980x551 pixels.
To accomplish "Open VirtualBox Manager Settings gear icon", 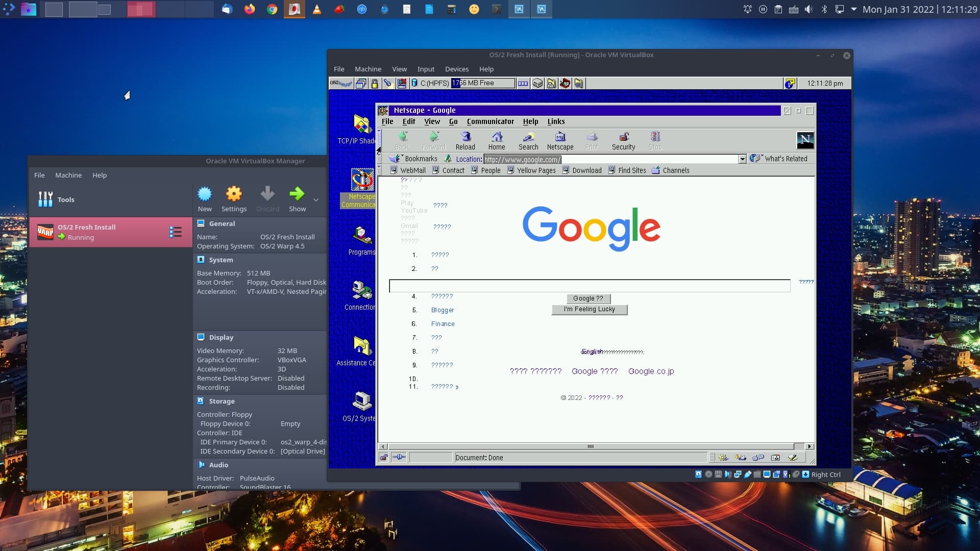I will (x=234, y=194).
